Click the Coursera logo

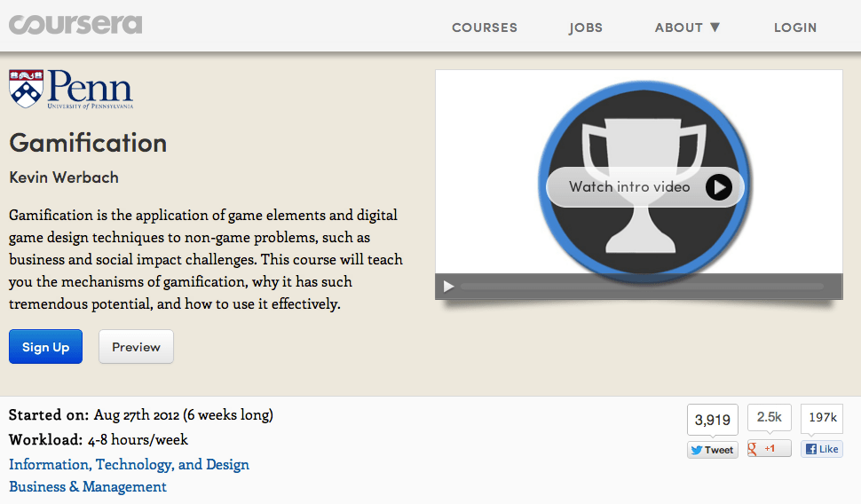click(75, 25)
